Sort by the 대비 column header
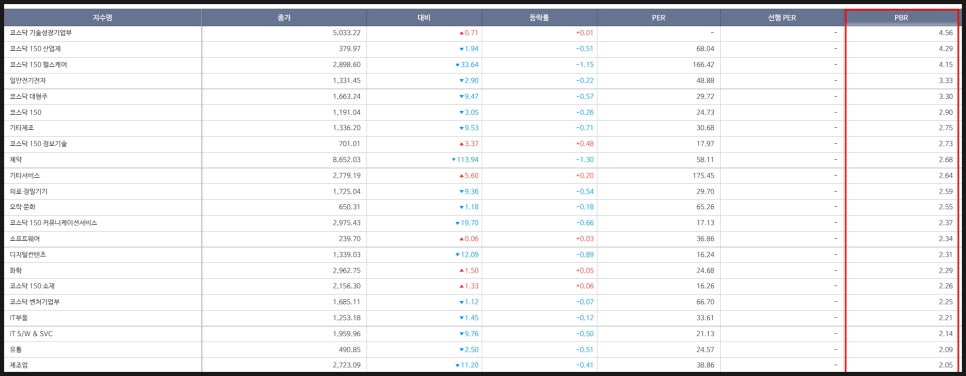 (x=424, y=18)
